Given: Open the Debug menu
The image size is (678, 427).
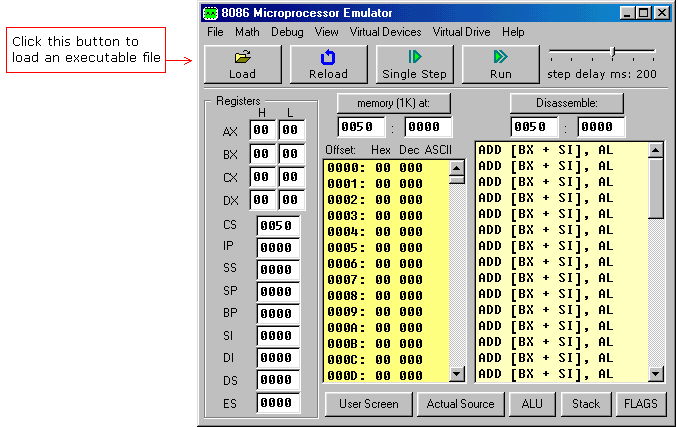Looking at the screenshot, I should (287, 32).
